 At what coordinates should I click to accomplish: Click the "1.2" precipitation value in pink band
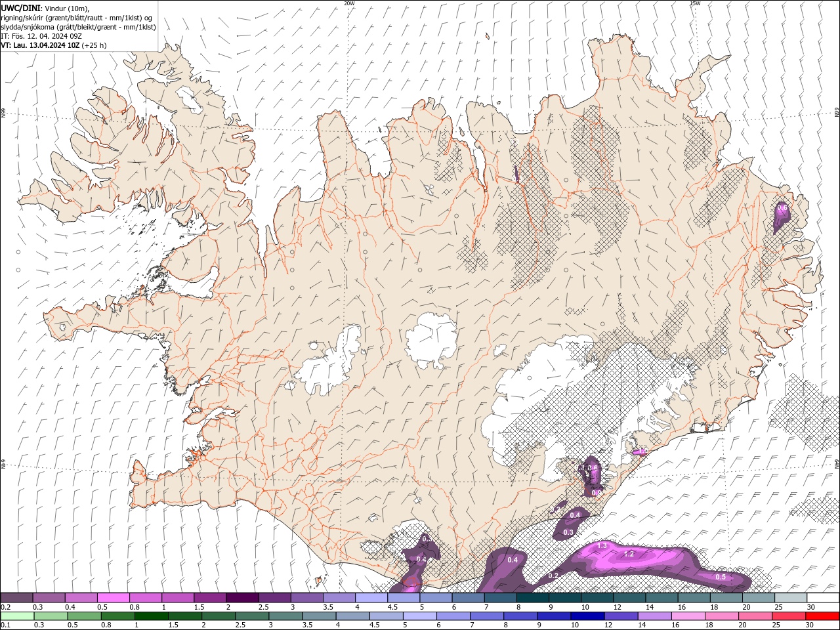point(629,554)
